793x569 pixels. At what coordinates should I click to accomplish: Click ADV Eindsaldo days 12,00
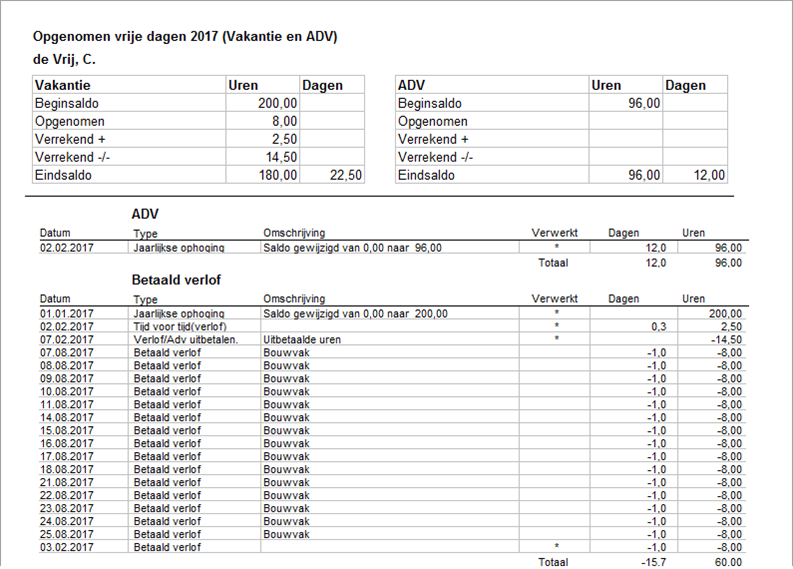point(709,176)
